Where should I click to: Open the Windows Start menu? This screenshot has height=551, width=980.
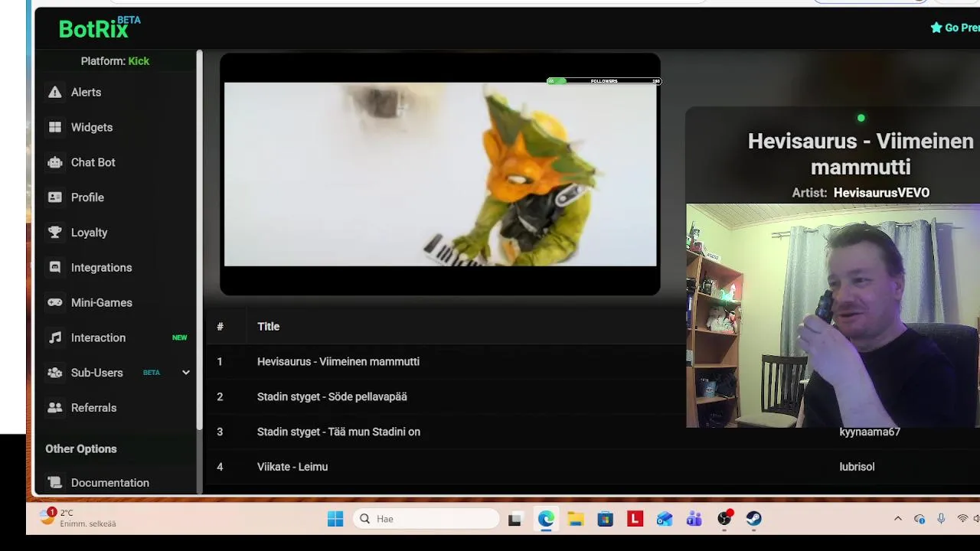pyautogui.click(x=335, y=519)
